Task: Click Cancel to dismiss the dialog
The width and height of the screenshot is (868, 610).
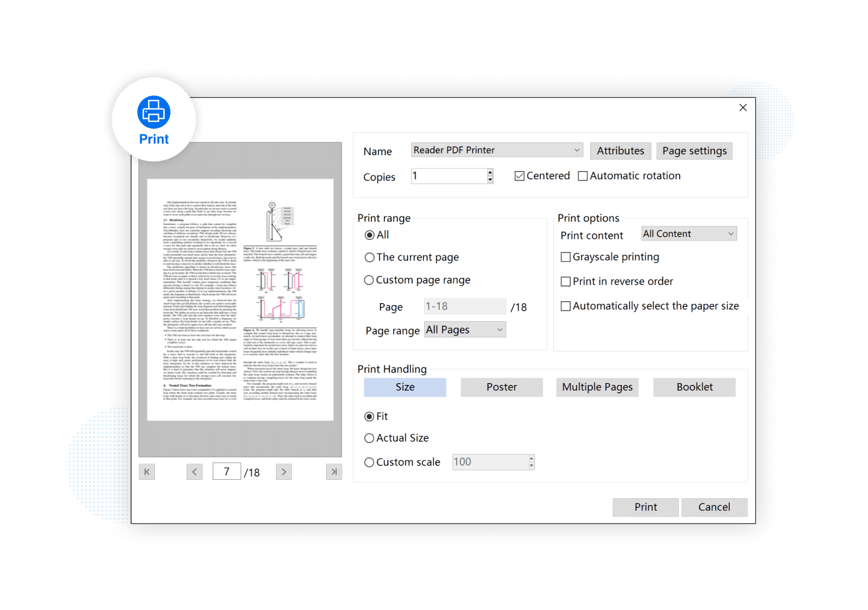Action: (714, 507)
